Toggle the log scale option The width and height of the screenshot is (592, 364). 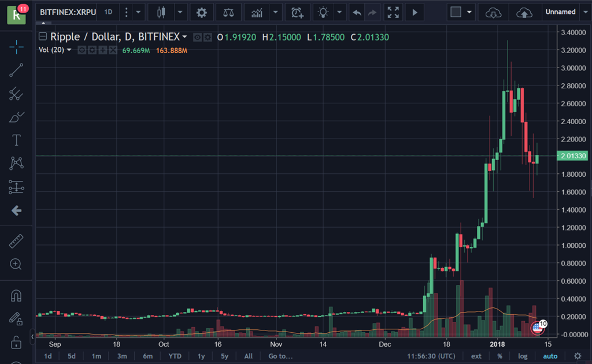coord(523,356)
